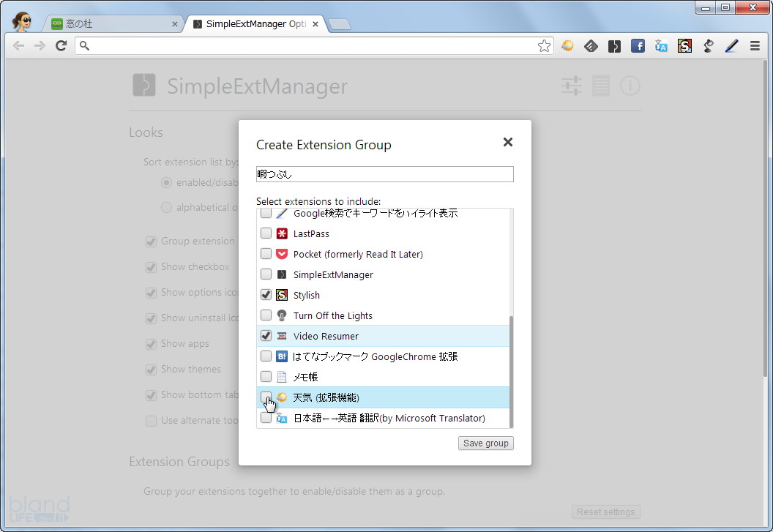Viewport: 773px width, 532px height.
Task: Uncheck the Stylish extension checkbox
Action: (x=266, y=294)
